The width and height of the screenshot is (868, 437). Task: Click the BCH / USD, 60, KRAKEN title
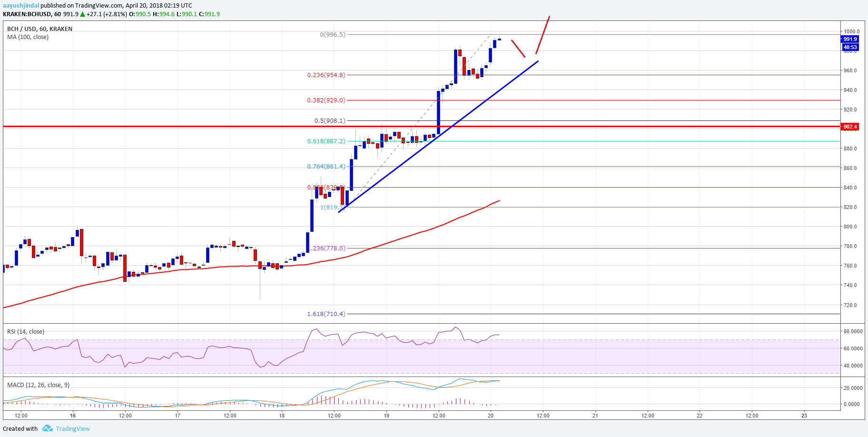(40, 29)
